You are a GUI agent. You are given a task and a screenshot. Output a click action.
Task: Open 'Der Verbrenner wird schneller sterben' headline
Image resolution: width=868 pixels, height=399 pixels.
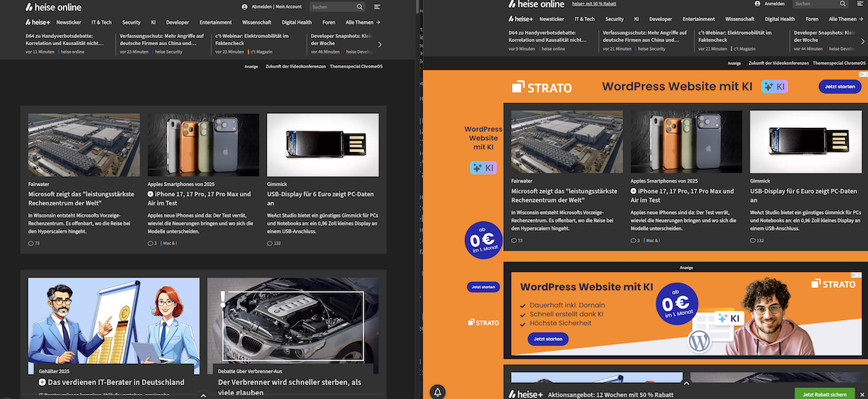290,387
